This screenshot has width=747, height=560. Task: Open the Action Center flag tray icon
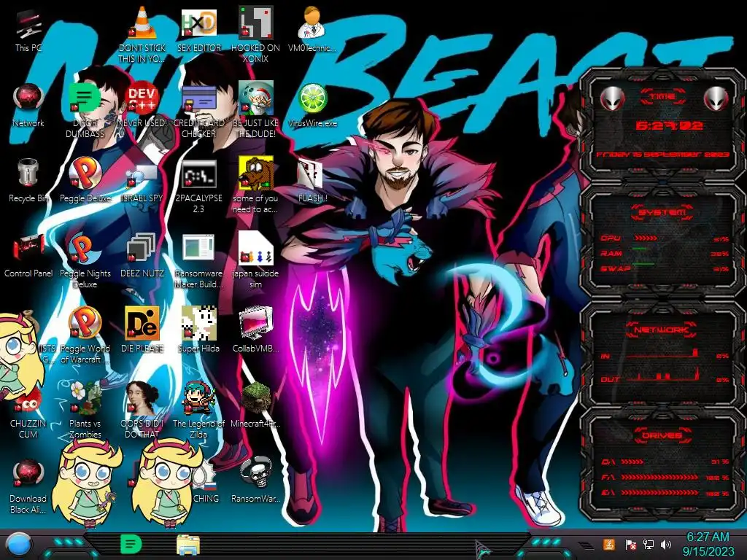[x=630, y=545]
